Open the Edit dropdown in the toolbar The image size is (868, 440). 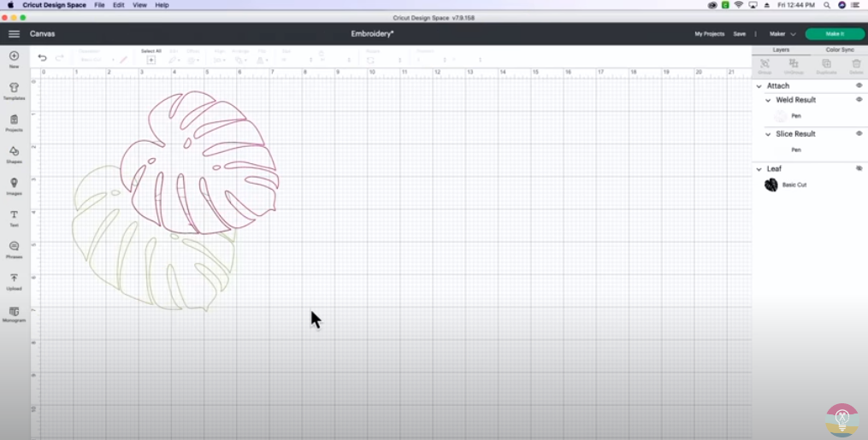point(174,60)
